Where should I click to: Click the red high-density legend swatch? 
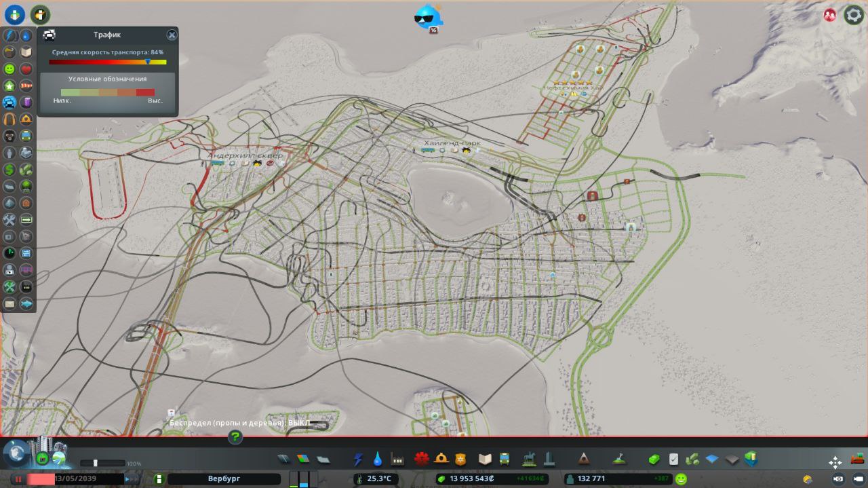[145, 92]
